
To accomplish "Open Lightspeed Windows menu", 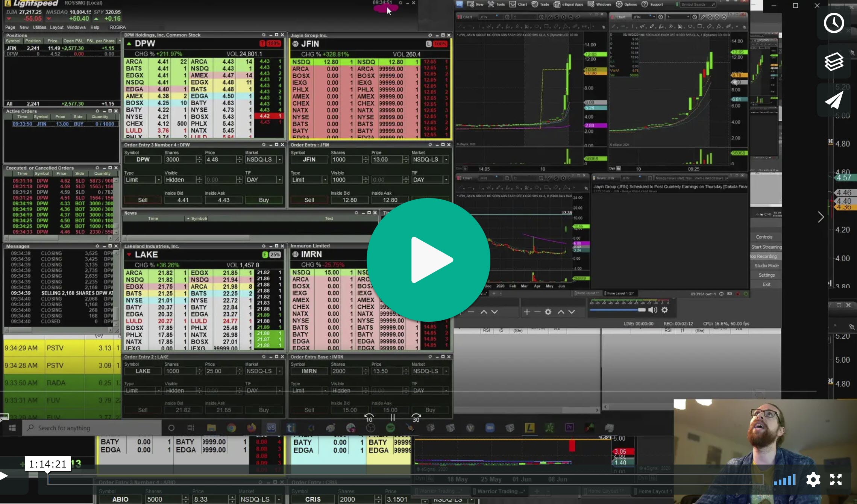I will tap(76, 27).
